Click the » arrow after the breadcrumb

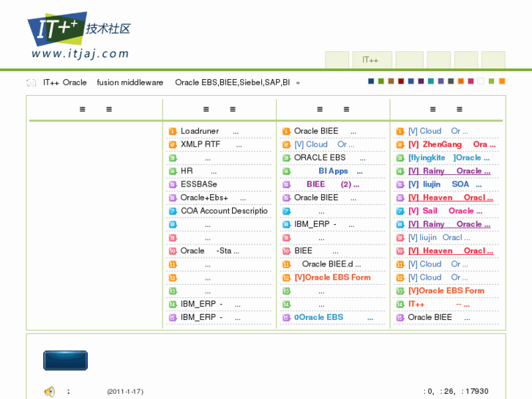tap(298, 83)
